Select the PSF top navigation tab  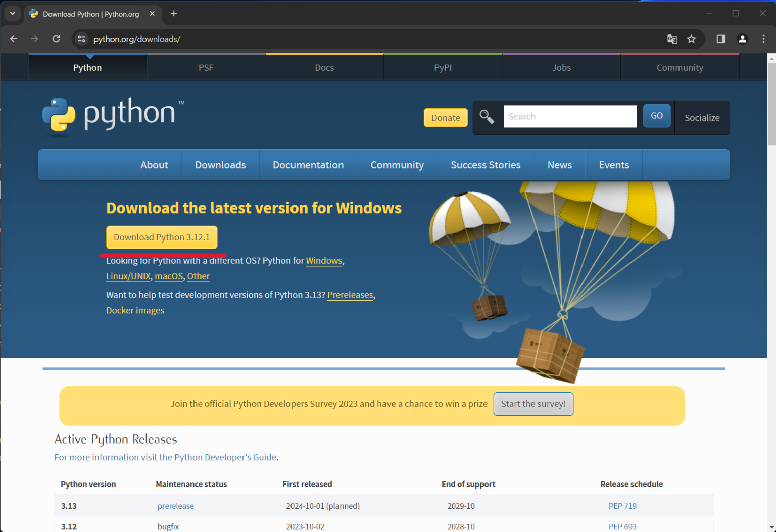[206, 67]
